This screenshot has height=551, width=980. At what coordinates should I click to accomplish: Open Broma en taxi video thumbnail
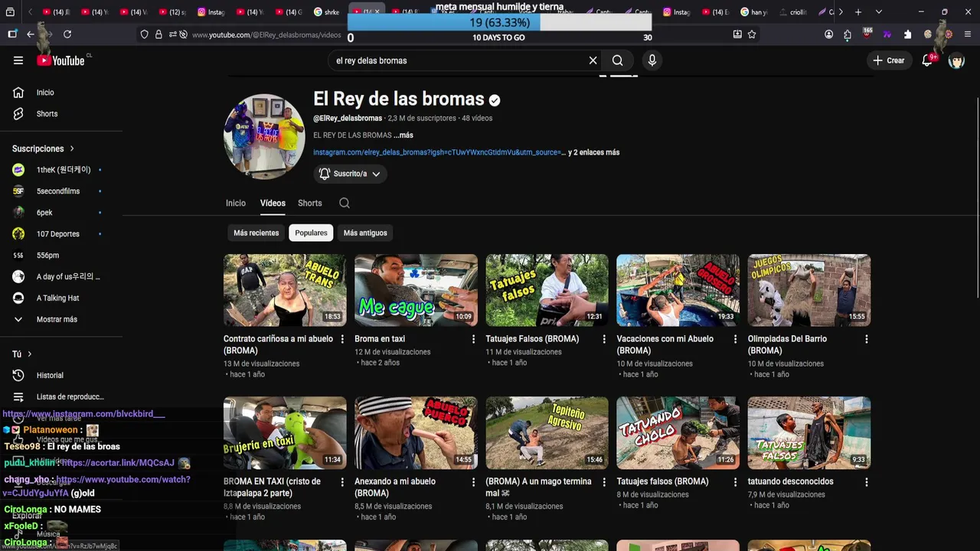pyautogui.click(x=416, y=290)
